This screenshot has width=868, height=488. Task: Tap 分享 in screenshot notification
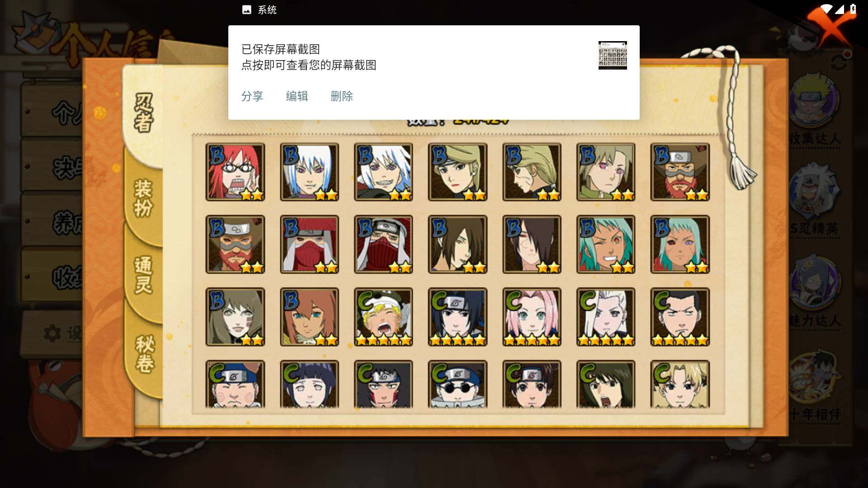pyautogui.click(x=252, y=96)
